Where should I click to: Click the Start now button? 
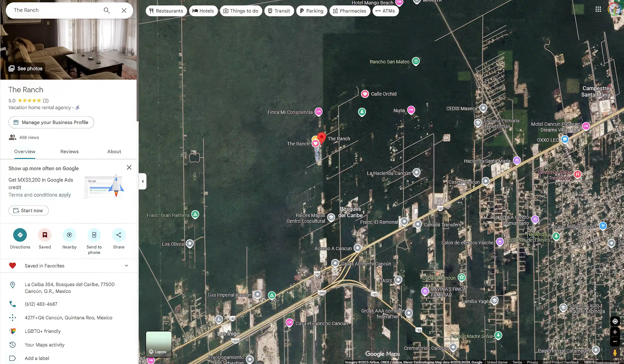tap(28, 210)
